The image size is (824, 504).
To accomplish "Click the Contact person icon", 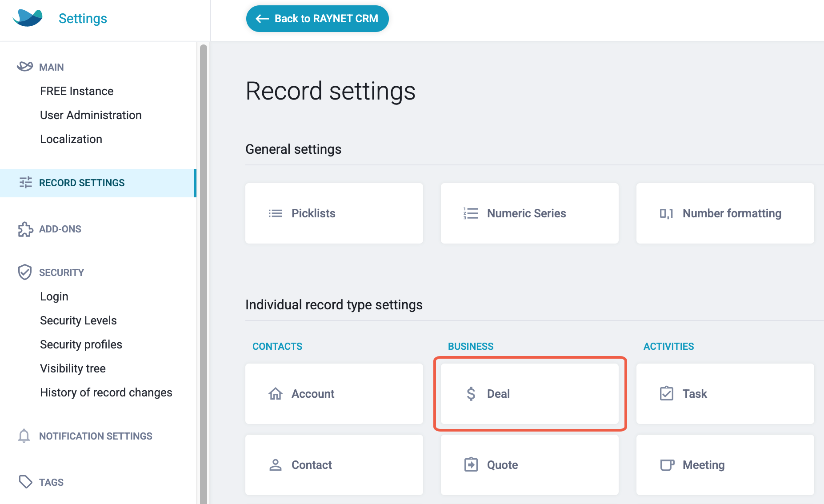I will [x=276, y=465].
